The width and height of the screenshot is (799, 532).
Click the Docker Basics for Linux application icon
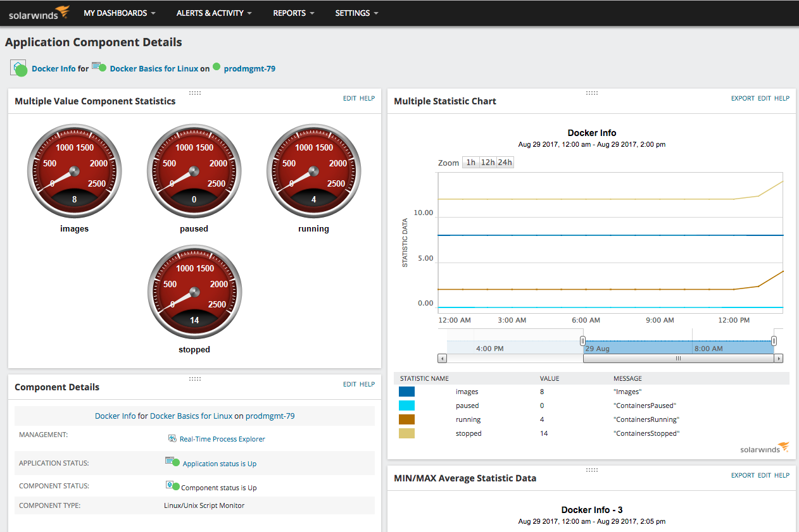(99, 67)
